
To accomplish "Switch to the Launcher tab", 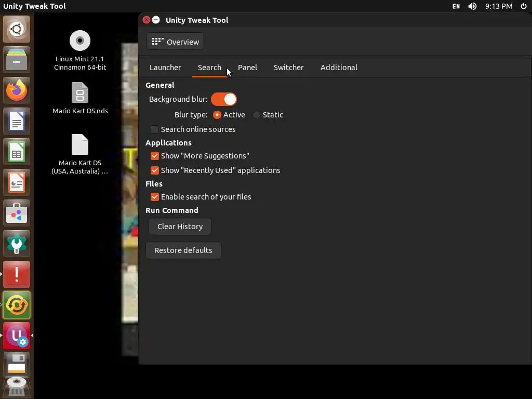I will (x=165, y=68).
